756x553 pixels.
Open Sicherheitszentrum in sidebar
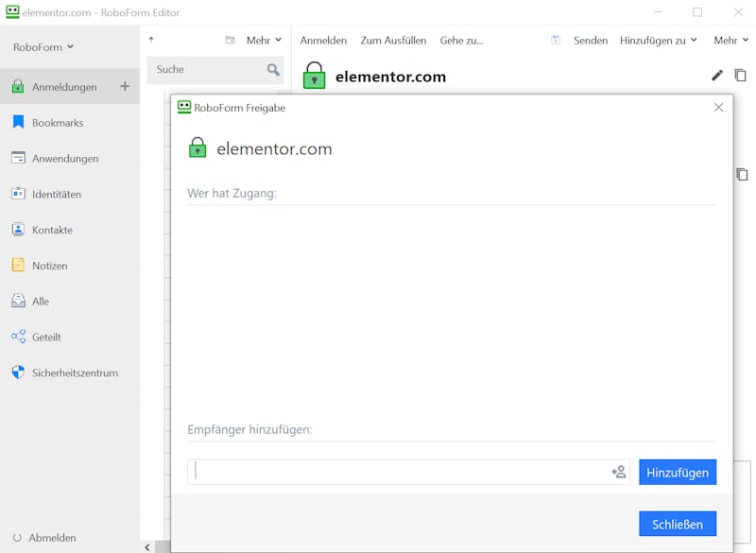point(75,372)
